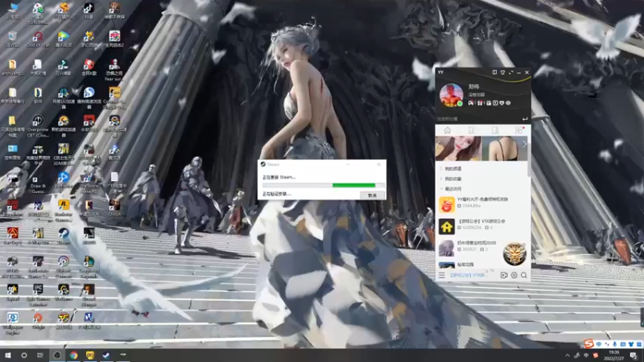This screenshot has height=362, width=644.
Task: Click the 取消 button in Steam updater
Action: tap(372, 195)
